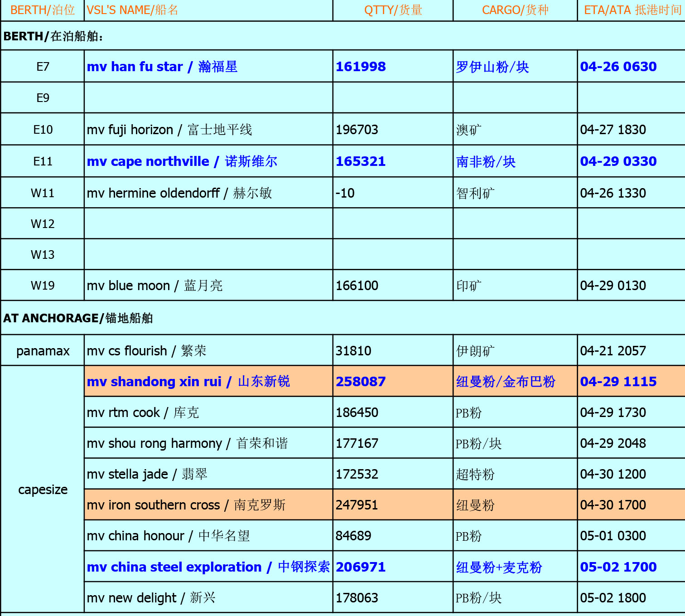The width and height of the screenshot is (685, 616).
Task: Select the VSL'S NAME/船名 header cell
Action: 208,10
